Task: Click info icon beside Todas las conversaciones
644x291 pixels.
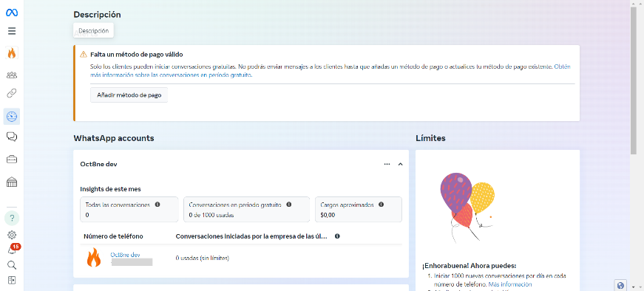Action: [157, 205]
